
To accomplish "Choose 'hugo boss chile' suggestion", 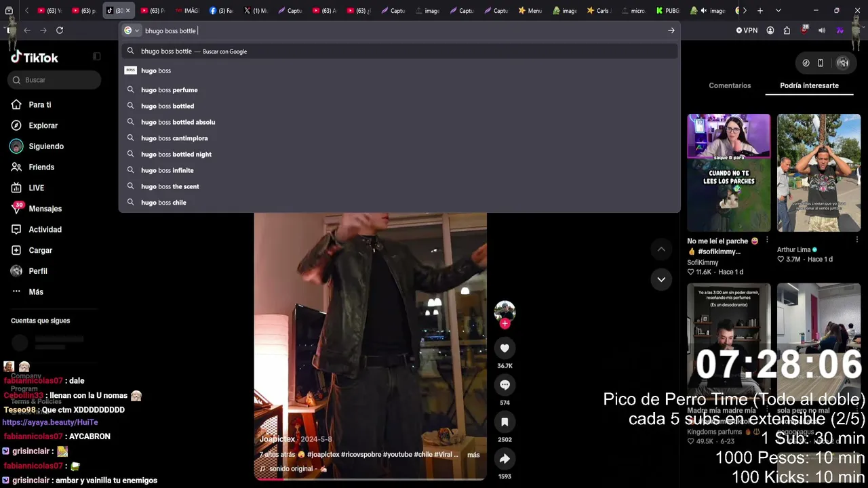I will [x=400, y=203].
